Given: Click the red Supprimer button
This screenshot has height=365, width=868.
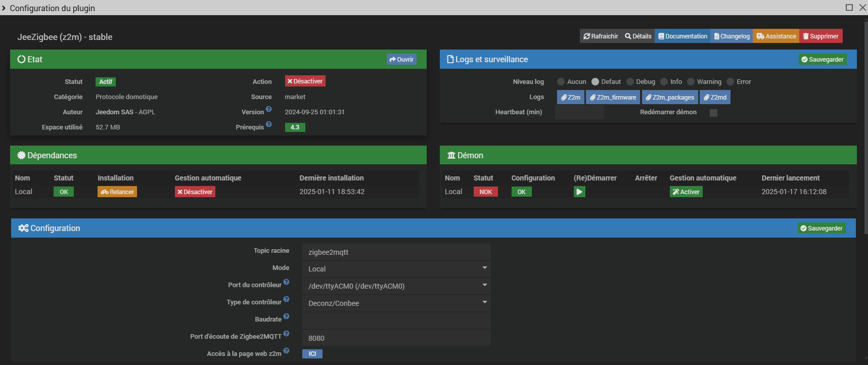Looking at the screenshot, I should pos(820,36).
